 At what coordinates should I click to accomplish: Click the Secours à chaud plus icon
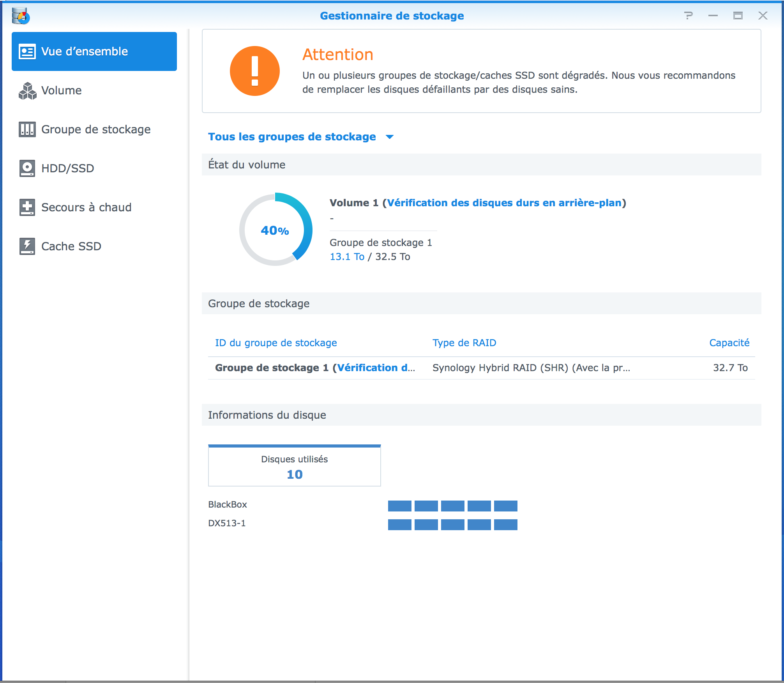[x=27, y=207]
